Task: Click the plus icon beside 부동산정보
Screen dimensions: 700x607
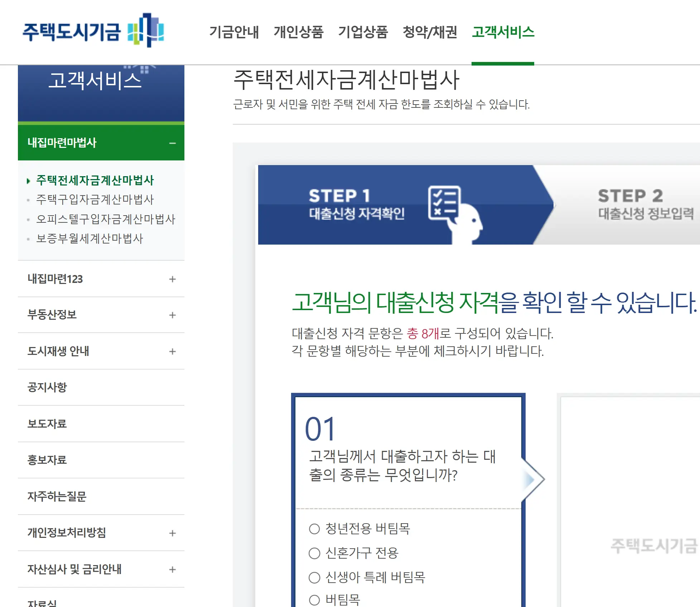Action: tap(173, 315)
